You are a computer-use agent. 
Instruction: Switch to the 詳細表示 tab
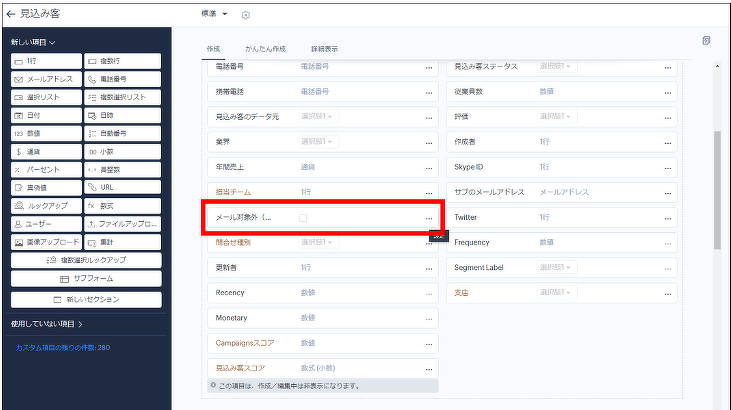pos(324,49)
